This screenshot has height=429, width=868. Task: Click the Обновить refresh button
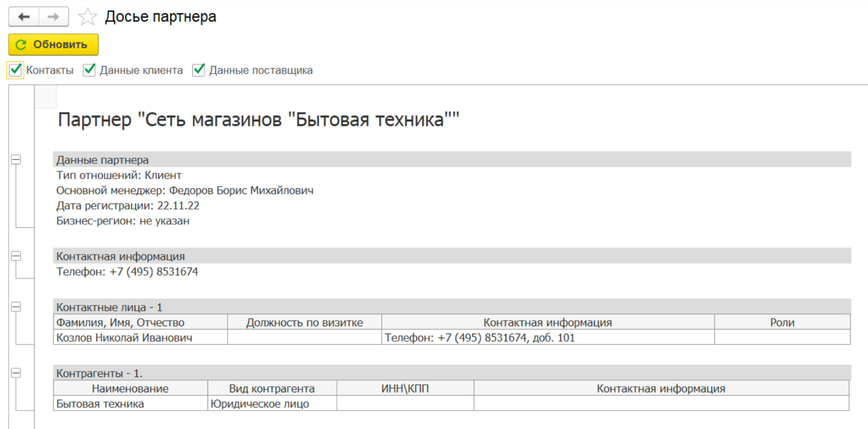tap(53, 45)
